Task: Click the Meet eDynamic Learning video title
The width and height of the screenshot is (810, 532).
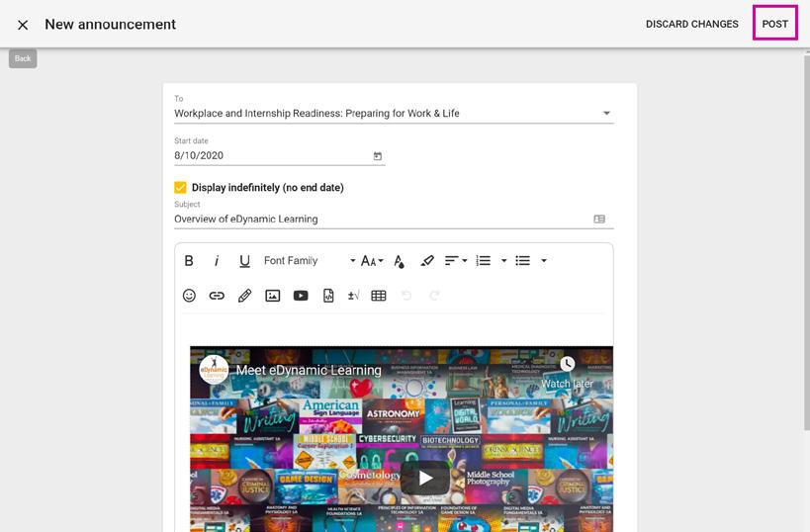Action: tap(309, 371)
